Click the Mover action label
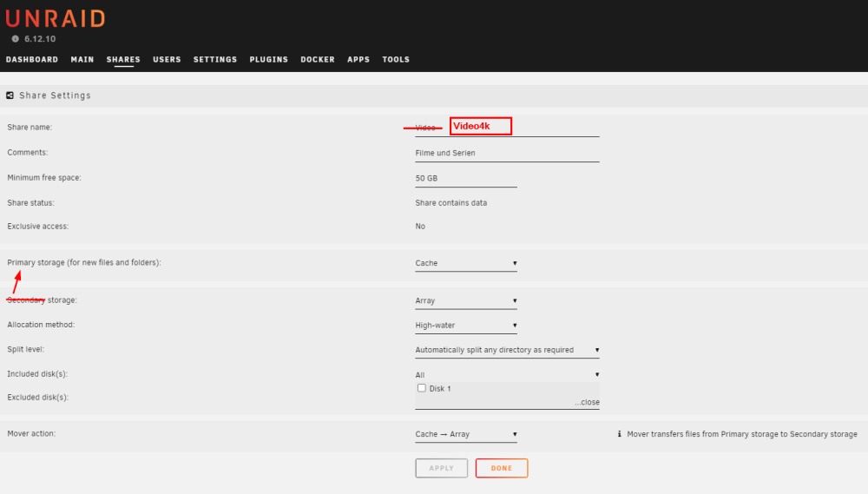The image size is (868, 494). (31, 433)
